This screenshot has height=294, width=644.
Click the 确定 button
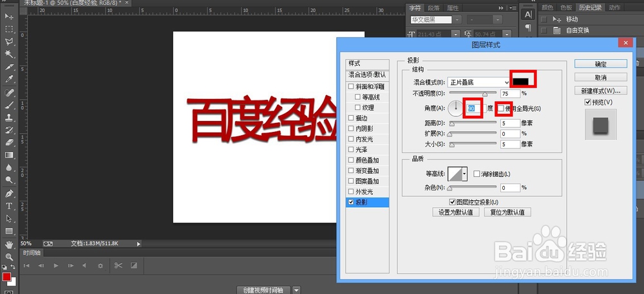[600, 64]
